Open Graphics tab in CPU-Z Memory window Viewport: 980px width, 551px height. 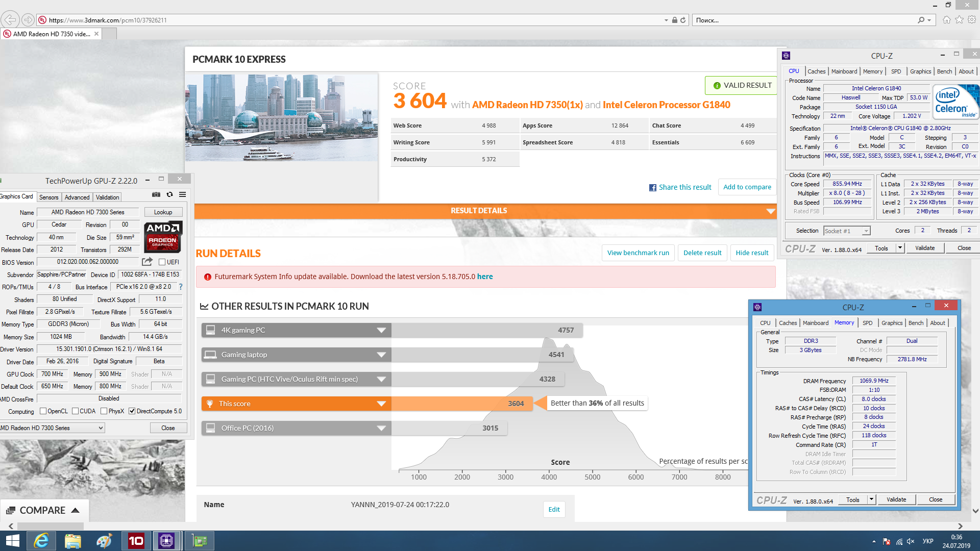[x=892, y=323]
